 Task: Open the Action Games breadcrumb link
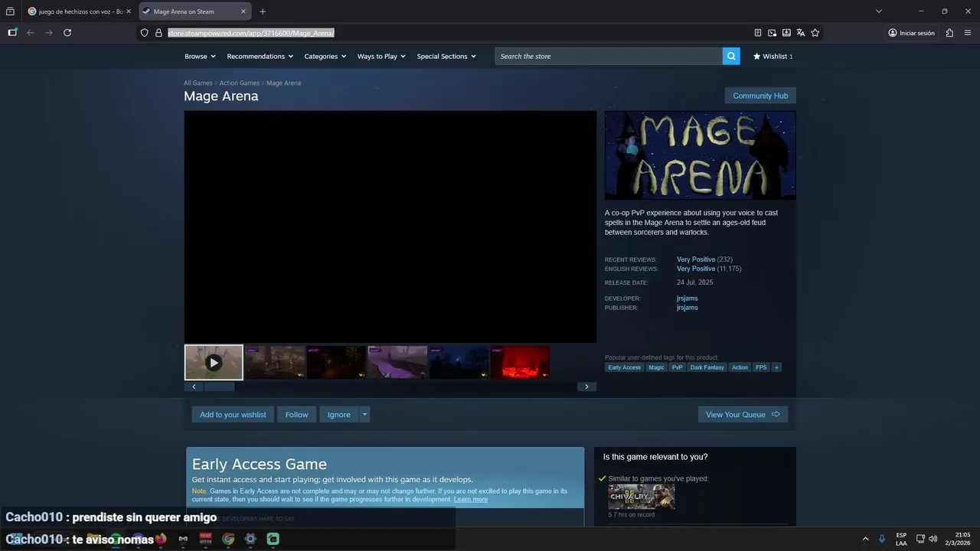tap(240, 83)
